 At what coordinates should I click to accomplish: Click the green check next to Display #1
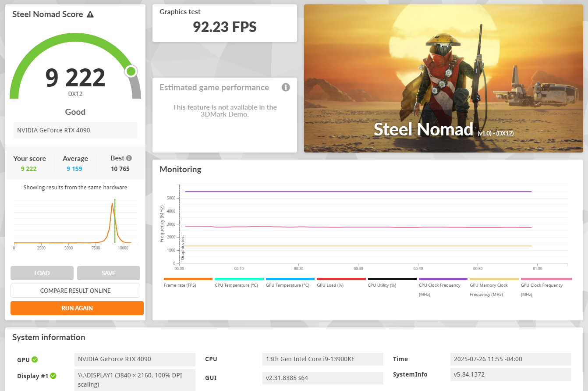(x=53, y=376)
